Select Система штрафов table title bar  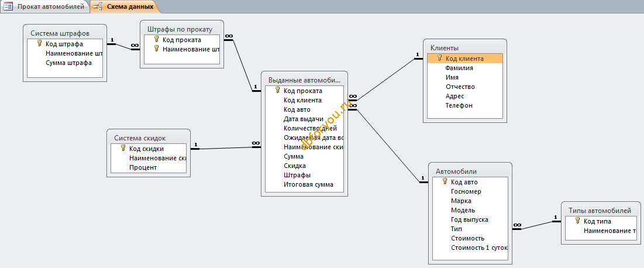tap(65, 33)
